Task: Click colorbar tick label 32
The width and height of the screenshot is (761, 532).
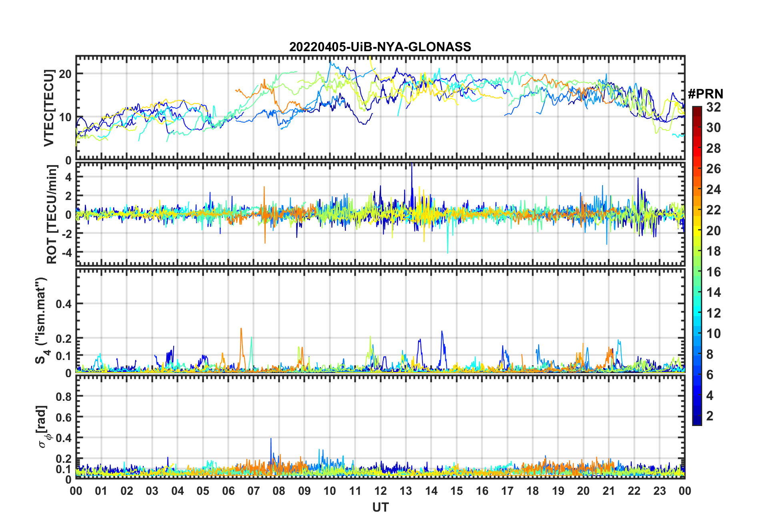Action: (x=713, y=107)
